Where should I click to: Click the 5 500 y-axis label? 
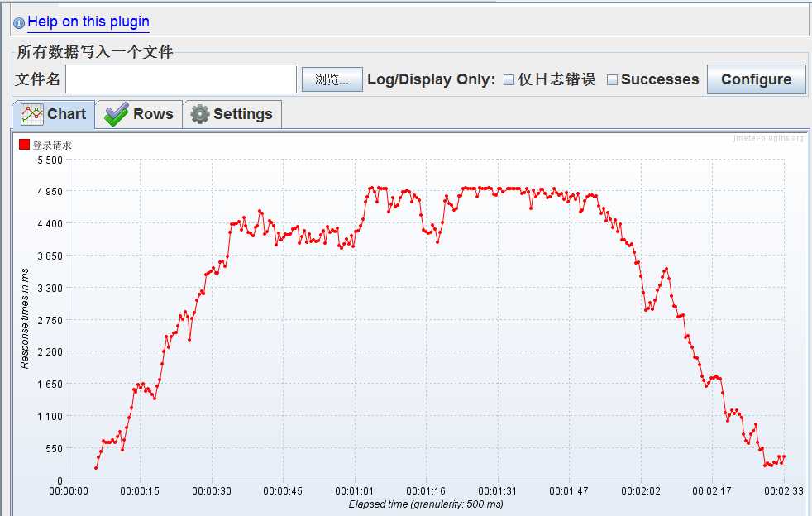50,160
